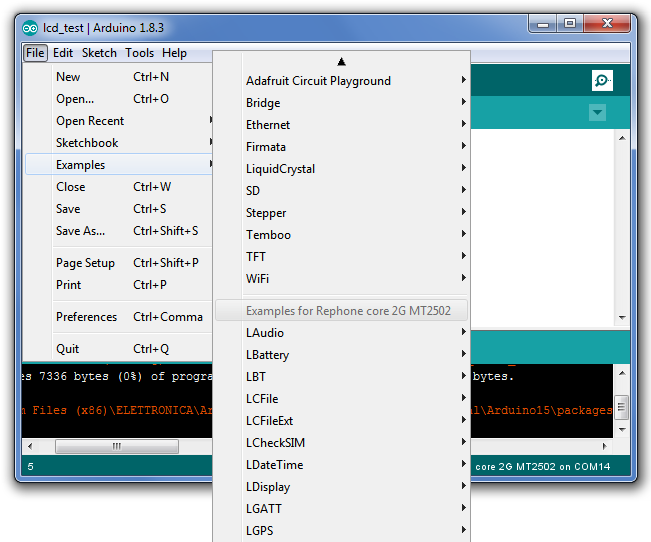
Task: Expand Bridge examples submenu
Action: click(x=342, y=103)
